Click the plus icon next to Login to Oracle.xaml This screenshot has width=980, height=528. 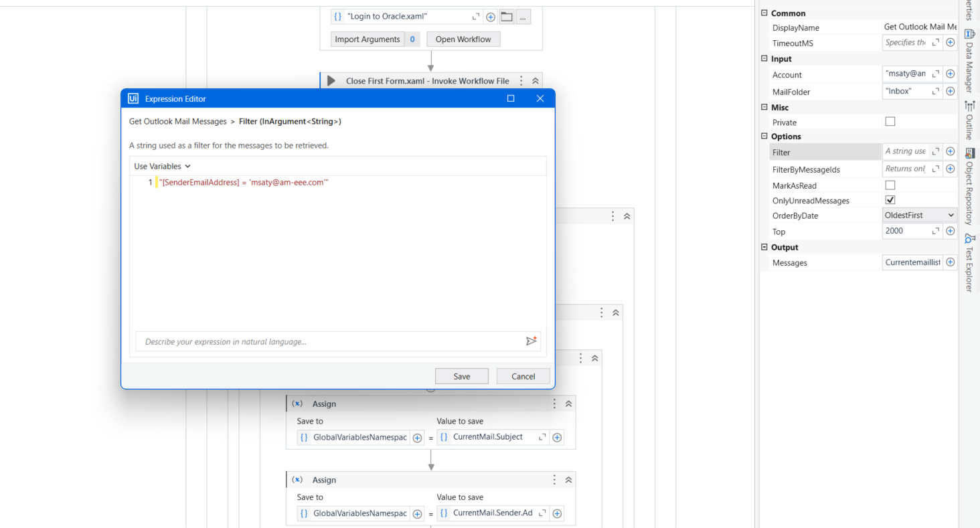(491, 17)
